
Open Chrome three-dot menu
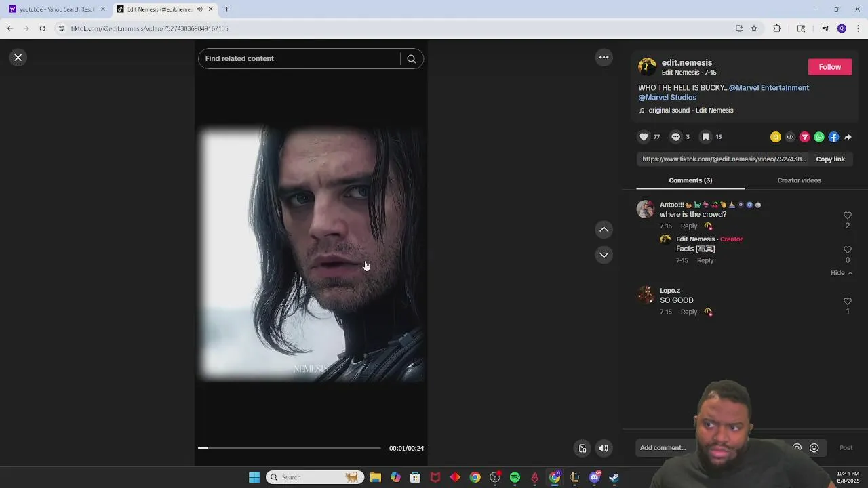click(x=859, y=28)
